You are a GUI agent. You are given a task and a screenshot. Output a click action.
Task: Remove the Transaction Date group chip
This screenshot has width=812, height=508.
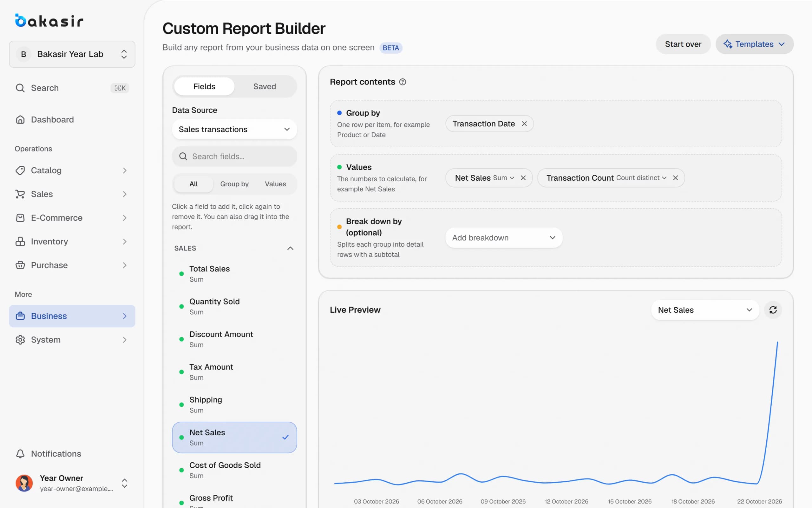524,124
